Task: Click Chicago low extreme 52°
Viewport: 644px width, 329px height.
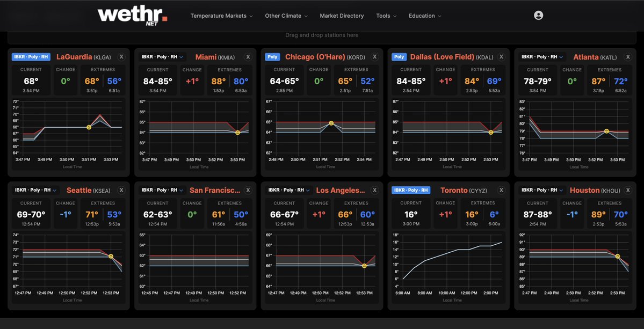Action: click(x=367, y=81)
